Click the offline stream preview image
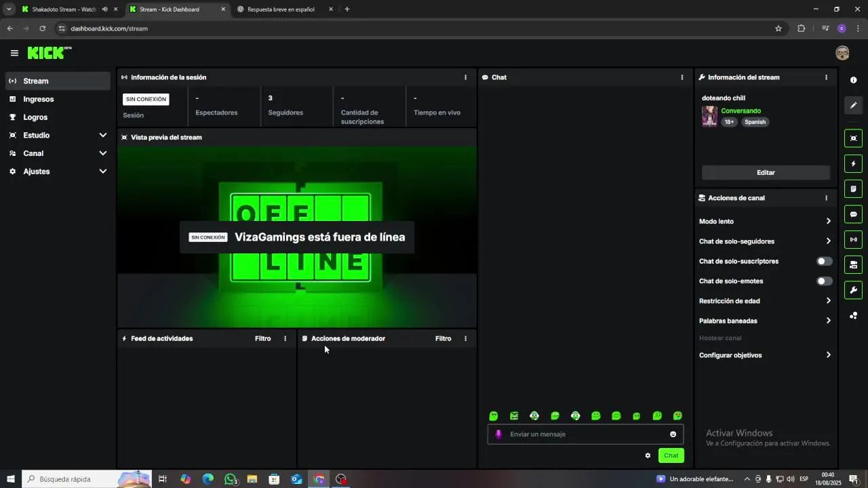This screenshot has width=868, height=488. click(x=297, y=237)
